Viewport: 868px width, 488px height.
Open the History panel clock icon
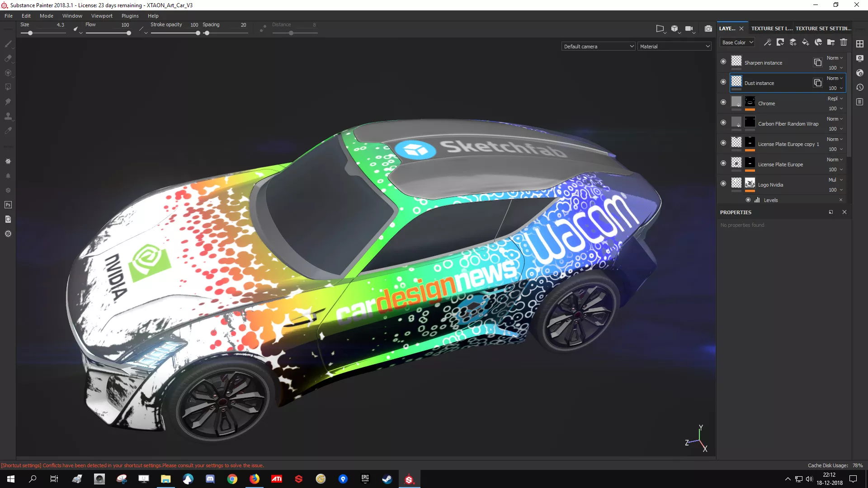pos(860,87)
